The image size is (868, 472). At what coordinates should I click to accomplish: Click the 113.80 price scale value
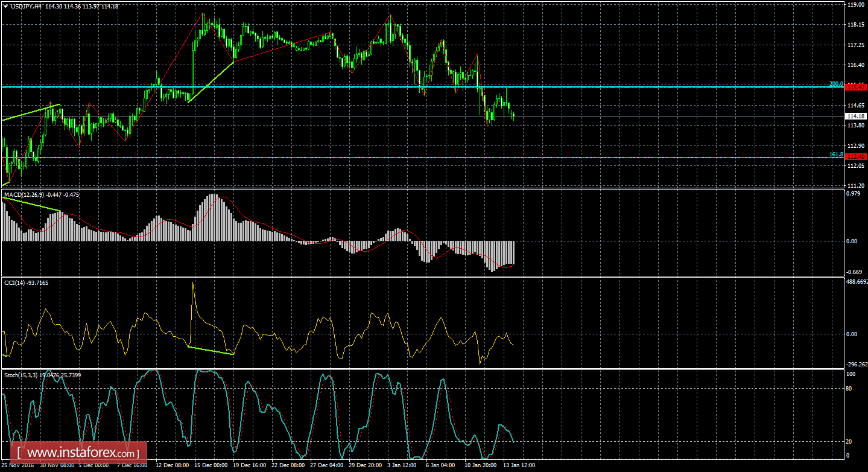click(855, 126)
